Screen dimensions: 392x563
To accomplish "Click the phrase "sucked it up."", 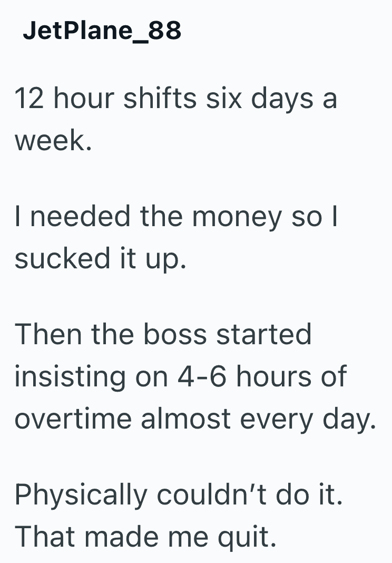I will coord(100,259).
